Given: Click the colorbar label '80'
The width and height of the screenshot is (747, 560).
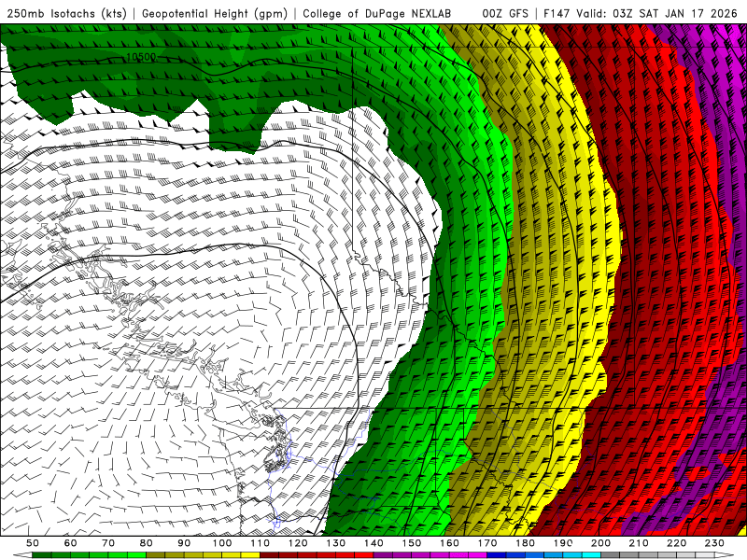Looking at the screenshot, I should tap(146, 543).
